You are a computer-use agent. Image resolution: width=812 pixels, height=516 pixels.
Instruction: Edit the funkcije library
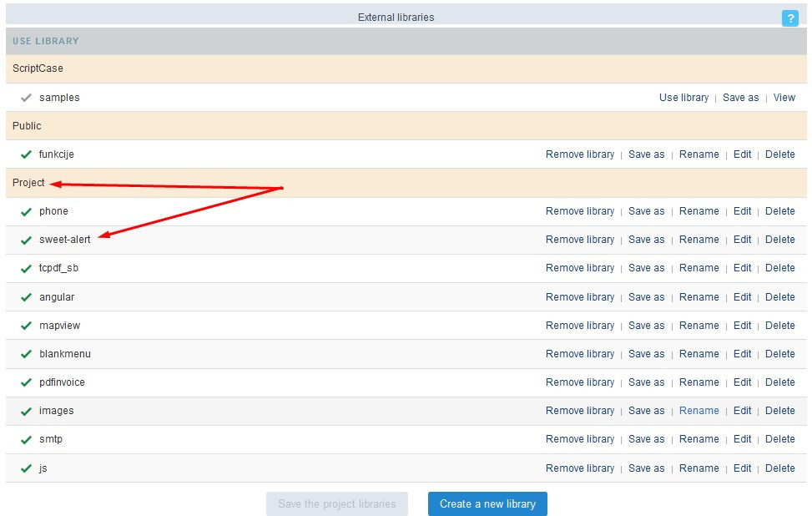coord(742,154)
